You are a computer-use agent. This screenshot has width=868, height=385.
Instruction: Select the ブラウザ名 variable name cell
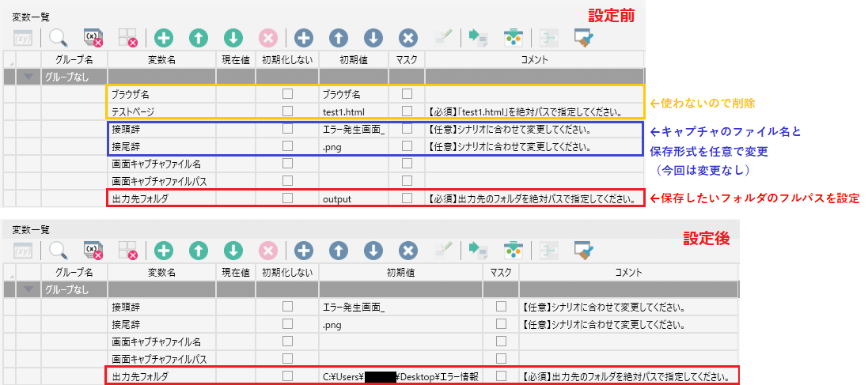tap(161, 94)
